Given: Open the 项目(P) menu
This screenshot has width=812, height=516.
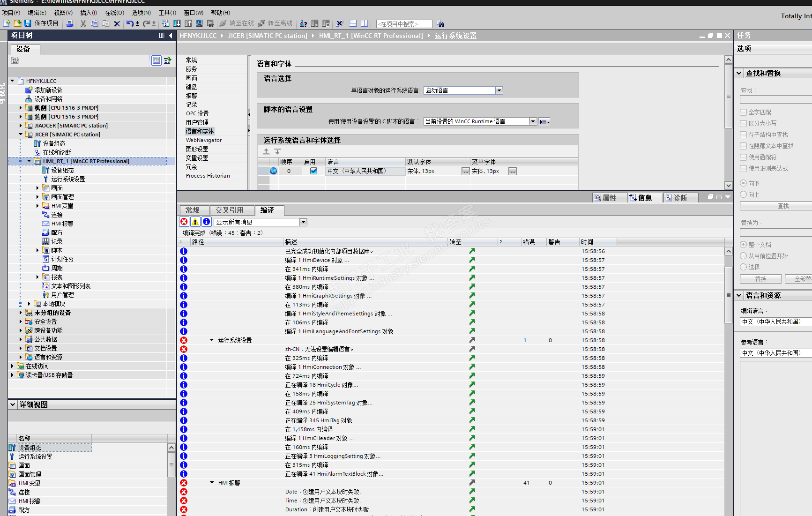Looking at the screenshot, I should 11,13.
